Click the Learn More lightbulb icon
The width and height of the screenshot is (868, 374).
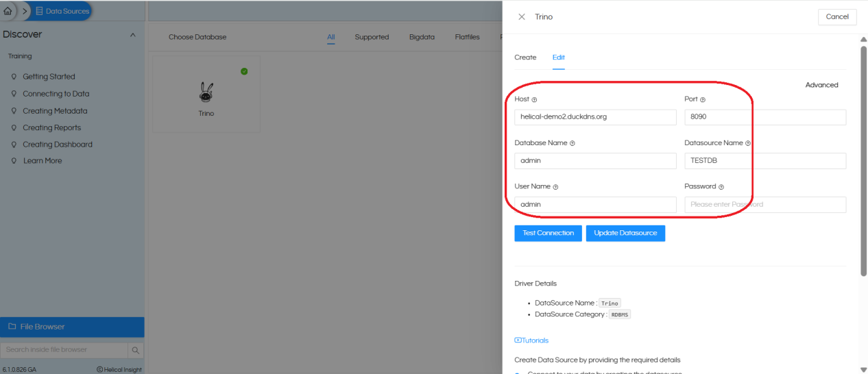pyautogui.click(x=14, y=161)
